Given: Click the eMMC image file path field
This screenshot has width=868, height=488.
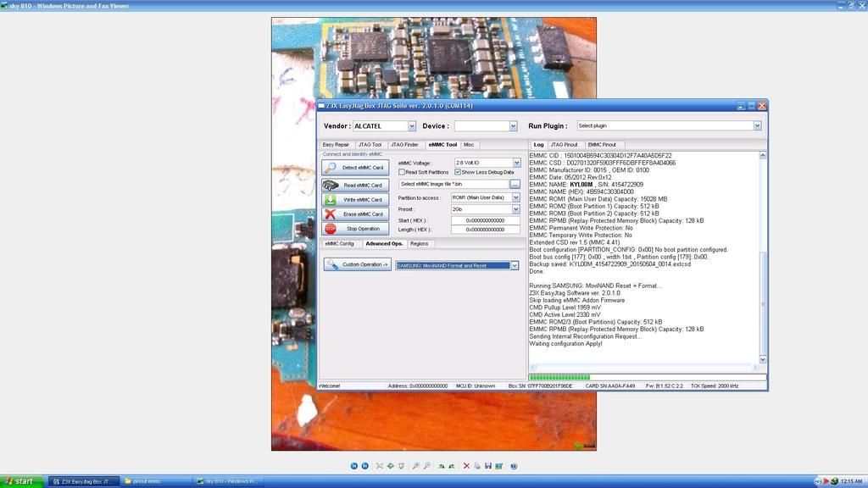Looking at the screenshot, I should (x=453, y=184).
